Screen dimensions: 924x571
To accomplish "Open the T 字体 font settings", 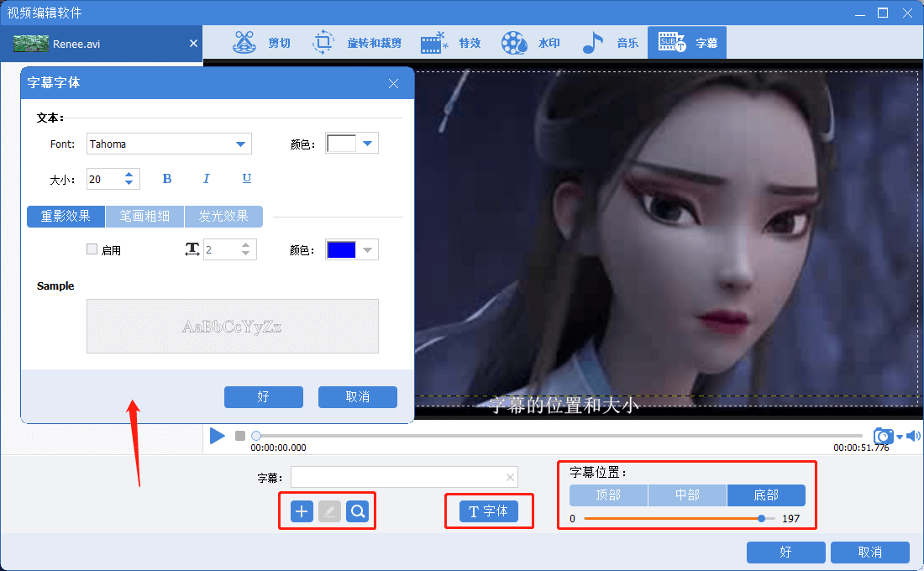I will pos(489,511).
